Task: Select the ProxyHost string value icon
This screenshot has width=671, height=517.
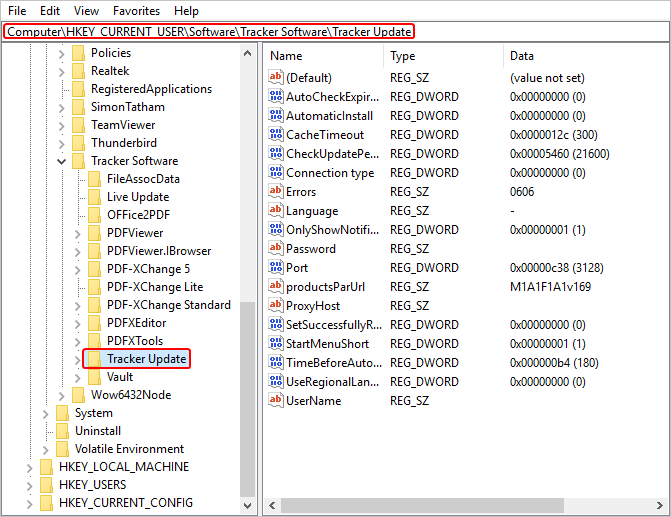Action: [276, 306]
